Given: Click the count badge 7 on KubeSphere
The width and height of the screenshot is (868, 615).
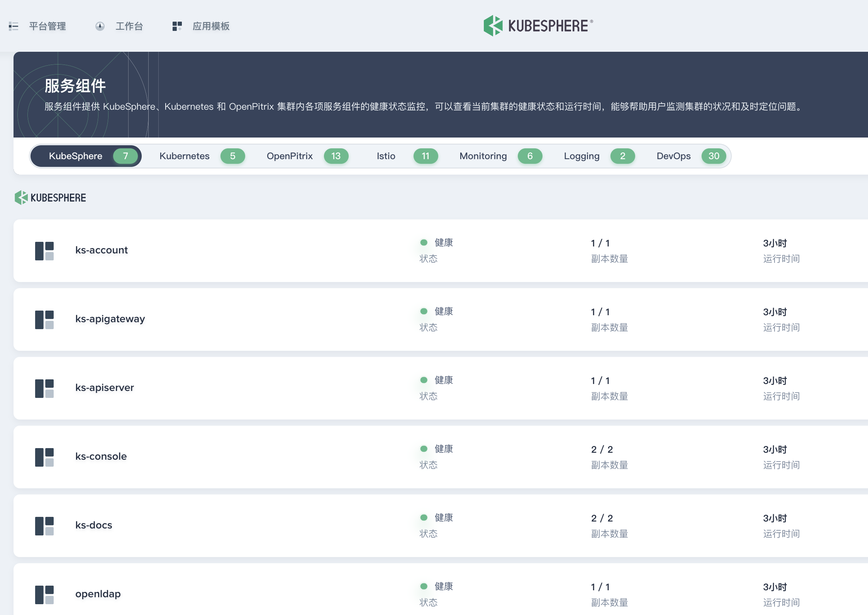Looking at the screenshot, I should (x=125, y=156).
